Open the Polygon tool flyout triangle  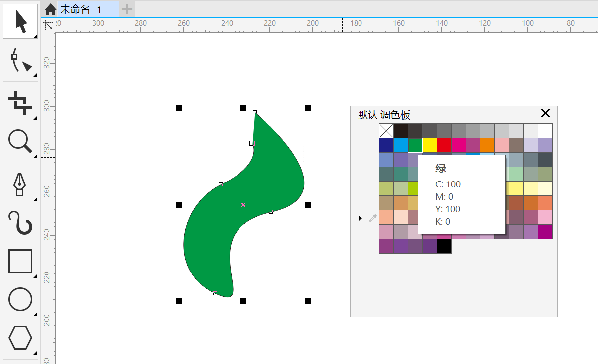(35, 354)
